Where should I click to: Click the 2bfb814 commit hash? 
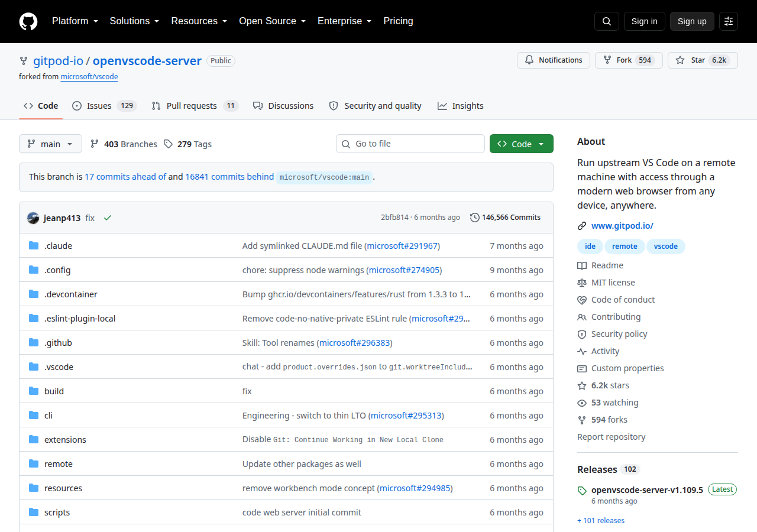point(394,218)
